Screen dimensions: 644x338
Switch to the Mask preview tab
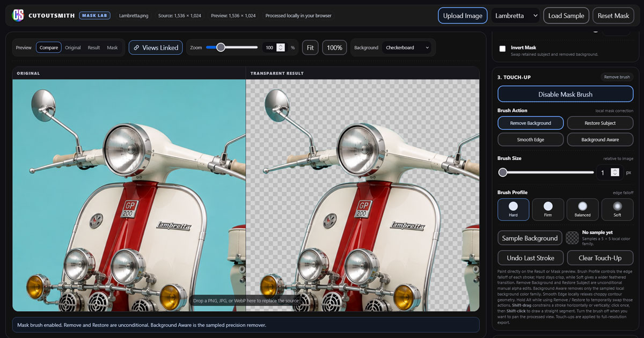(112, 48)
